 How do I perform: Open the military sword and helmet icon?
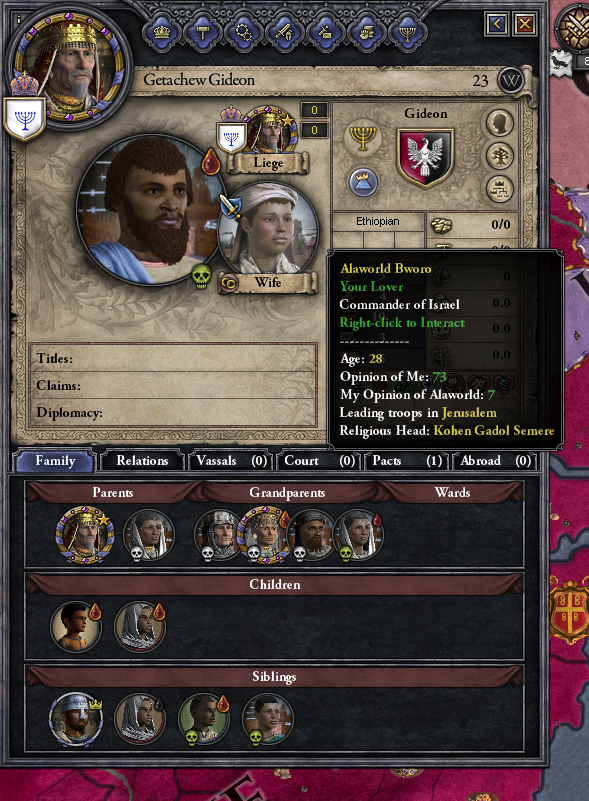[284, 33]
